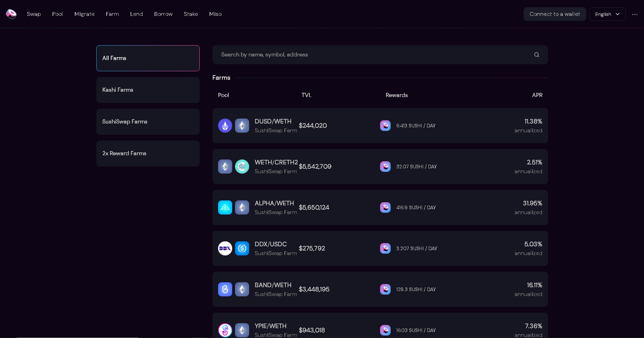Open the ALPHA/WETH farm name
This screenshot has width=644, height=338.
[274, 203]
